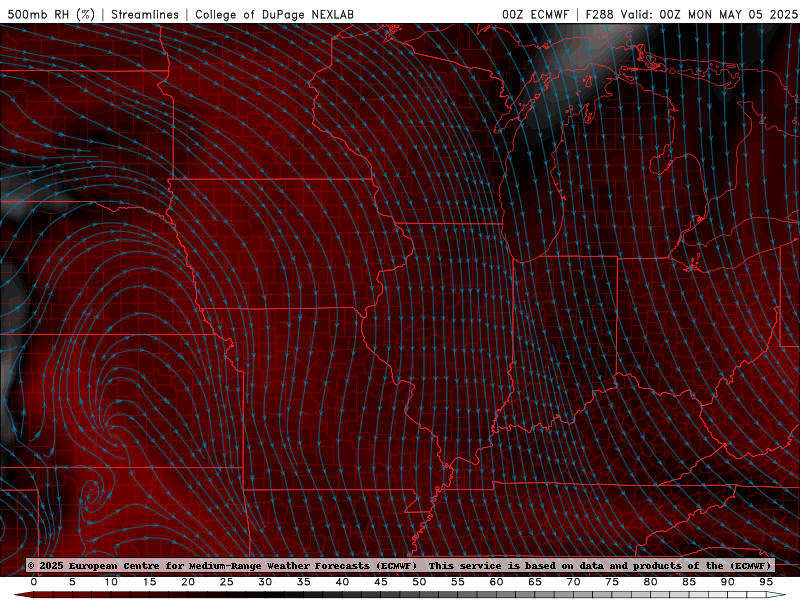This screenshot has height=600, width=800.
Task: Click the '60' value on the colorbar scale
Action: (x=496, y=582)
